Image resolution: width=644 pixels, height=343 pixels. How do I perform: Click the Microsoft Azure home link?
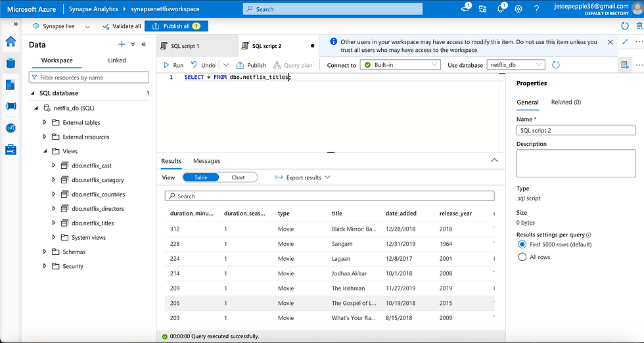point(32,9)
